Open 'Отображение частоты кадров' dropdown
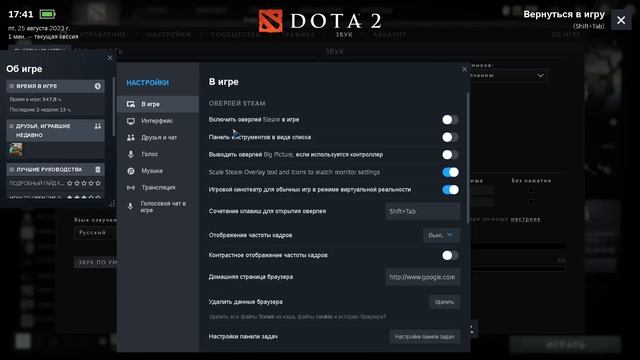 click(441, 235)
